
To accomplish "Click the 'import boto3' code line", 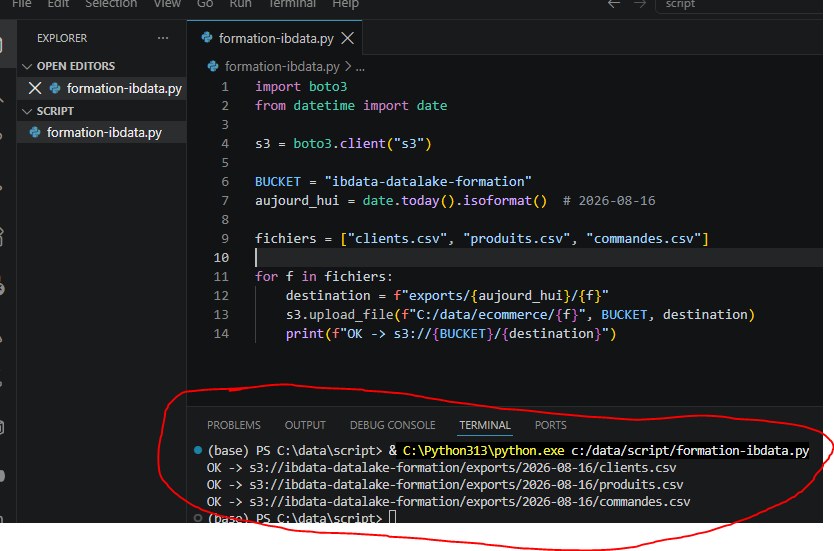I will click(301, 87).
